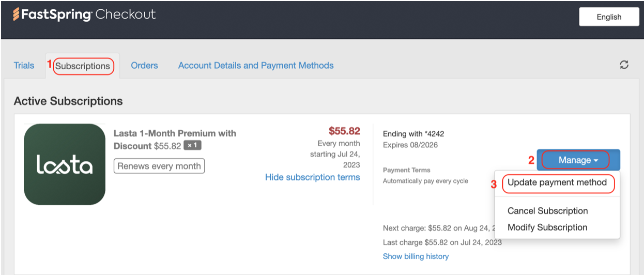
Task: Select the Subscriptions tab
Action: pyautogui.click(x=83, y=66)
